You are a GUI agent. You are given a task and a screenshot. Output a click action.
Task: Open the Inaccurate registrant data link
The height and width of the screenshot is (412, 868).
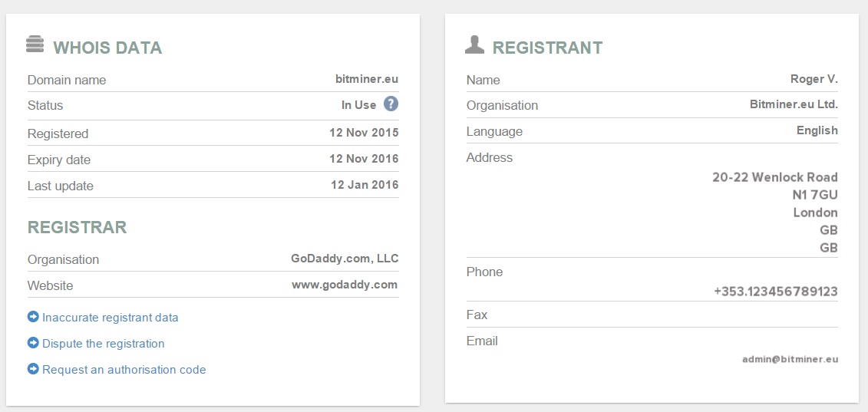click(x=111, y=318)
